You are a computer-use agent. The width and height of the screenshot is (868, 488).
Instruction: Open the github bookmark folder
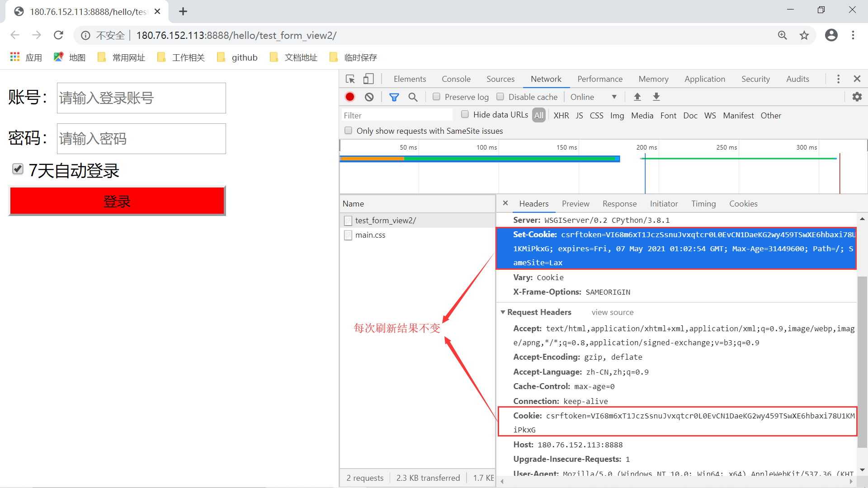(237, 57)
